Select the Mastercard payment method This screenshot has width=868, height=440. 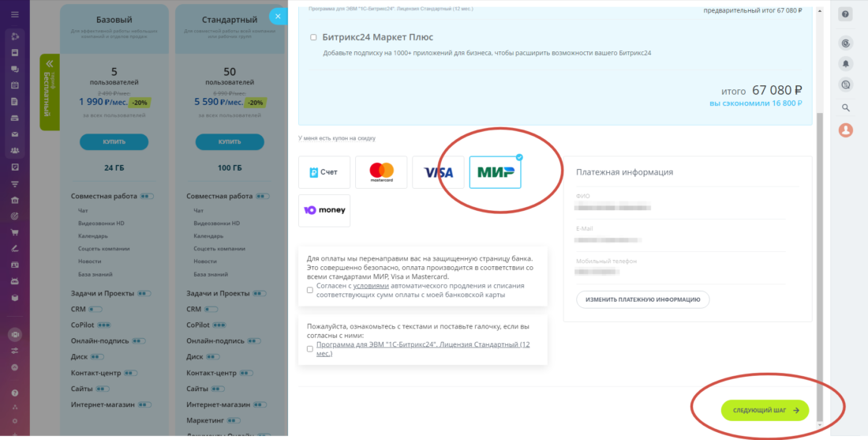(x=381, y=172)
